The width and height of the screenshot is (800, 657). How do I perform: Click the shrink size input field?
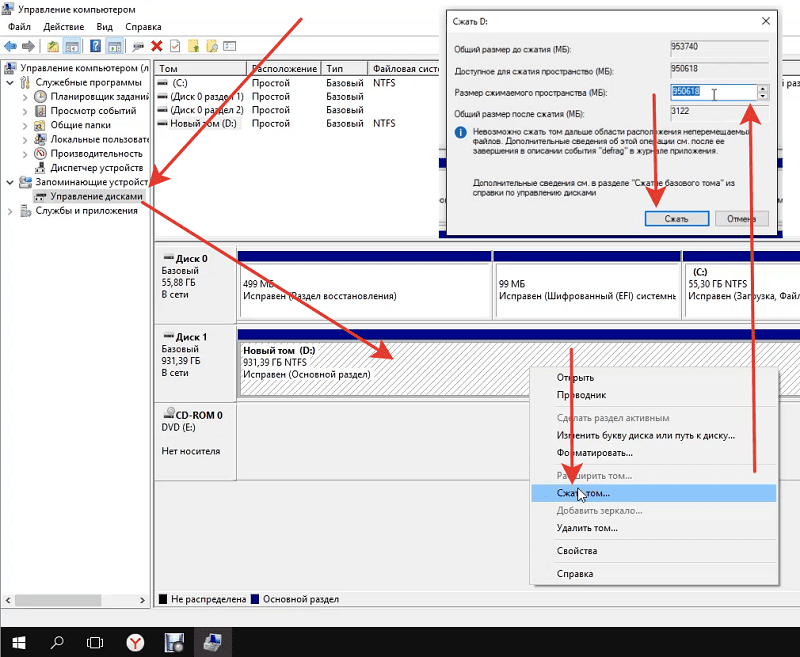(714, 92)
